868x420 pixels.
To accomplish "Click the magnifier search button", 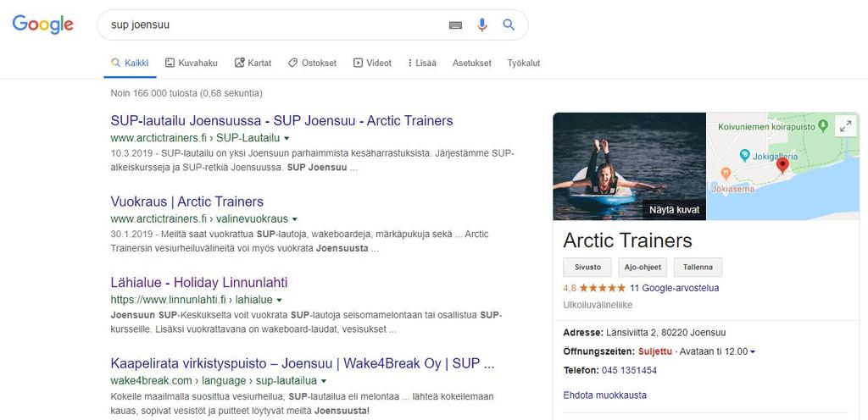I will 509,25.
